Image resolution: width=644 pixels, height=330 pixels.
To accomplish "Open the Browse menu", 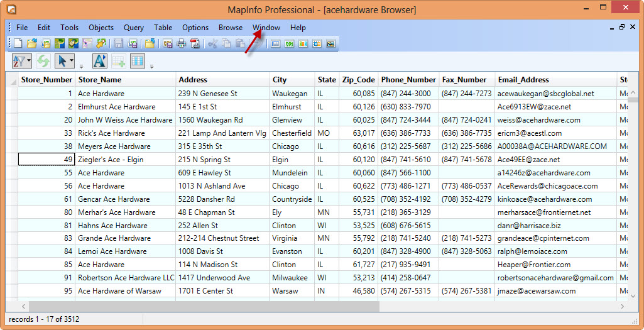I will coord(231,28).
